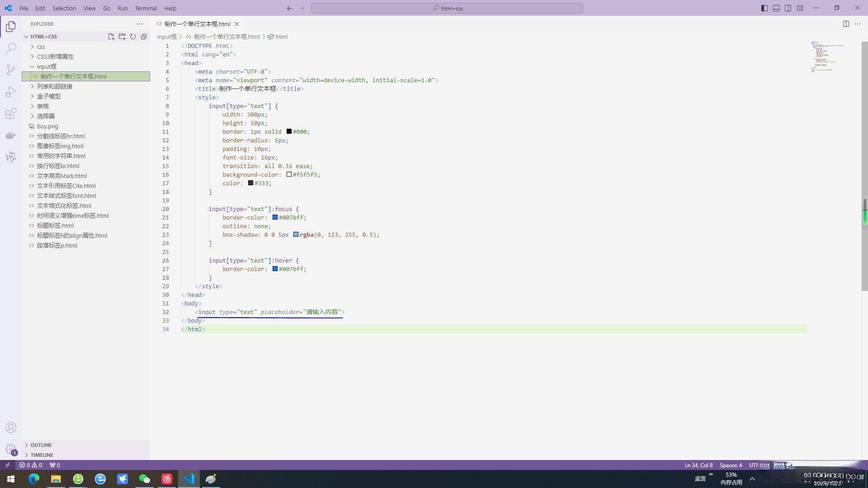Customize layout from title bar
Screen dimensions: 868x488
800,8
